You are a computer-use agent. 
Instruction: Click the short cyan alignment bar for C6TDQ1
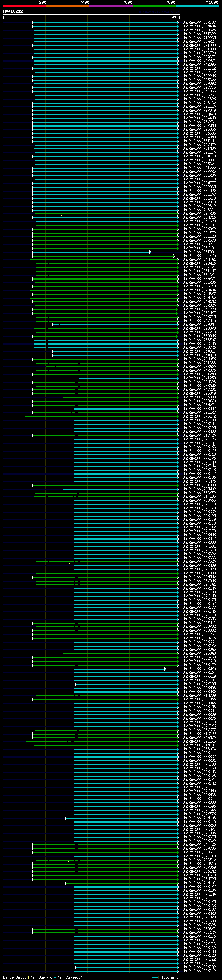click(x=92, y=252)
